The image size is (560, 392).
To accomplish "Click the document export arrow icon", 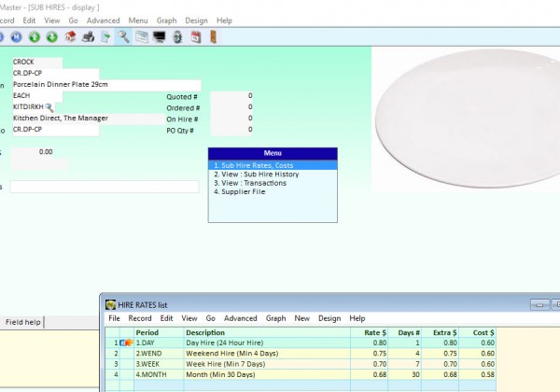I will pyautogui.click(x=105, y=36).
